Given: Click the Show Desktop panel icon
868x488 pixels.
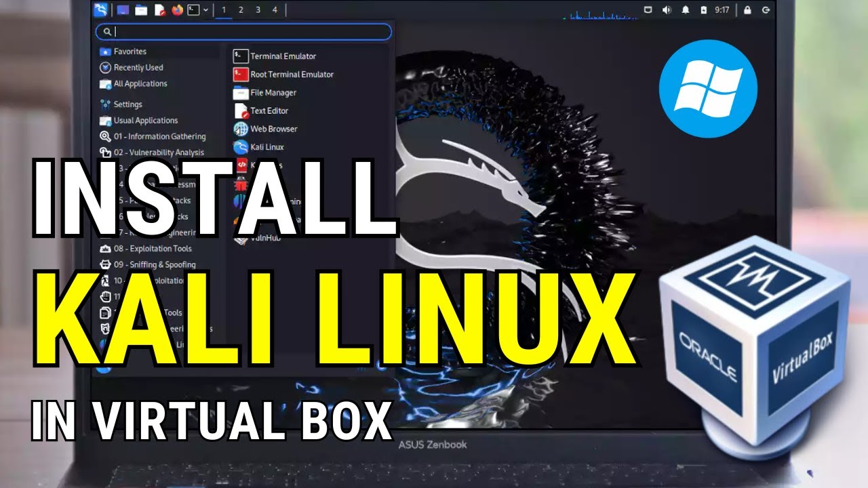Looking at the screenshot, I should pos(123,9).
